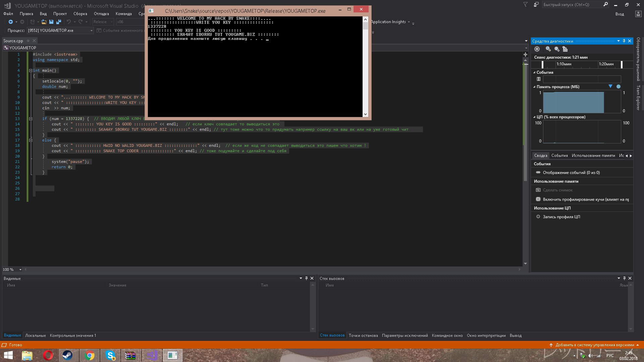Click the right handle of the diagnostics timeline

tap(622, 64)
